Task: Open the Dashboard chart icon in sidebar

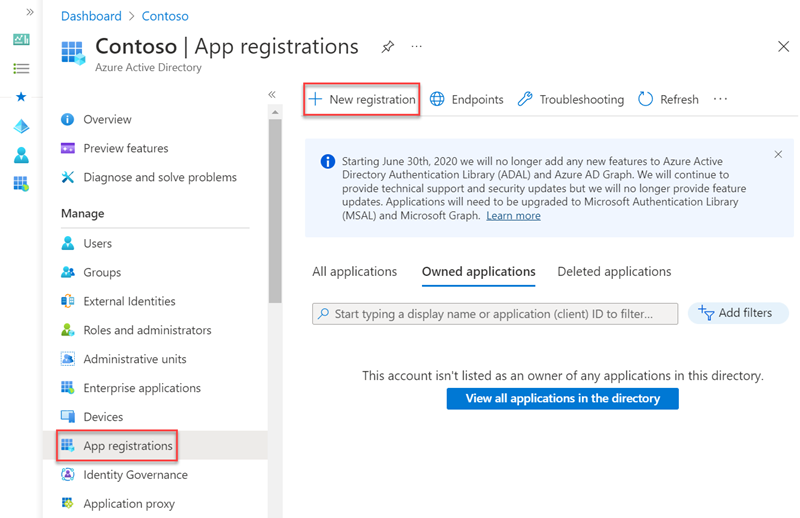Action: 21,39
